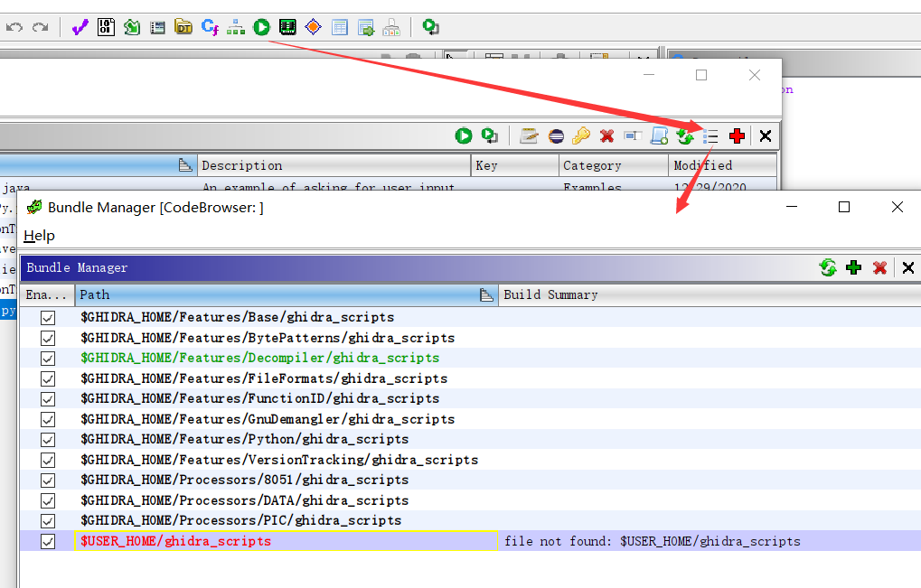Edit script with the notepad pencil icon

[x=529, y=136]
